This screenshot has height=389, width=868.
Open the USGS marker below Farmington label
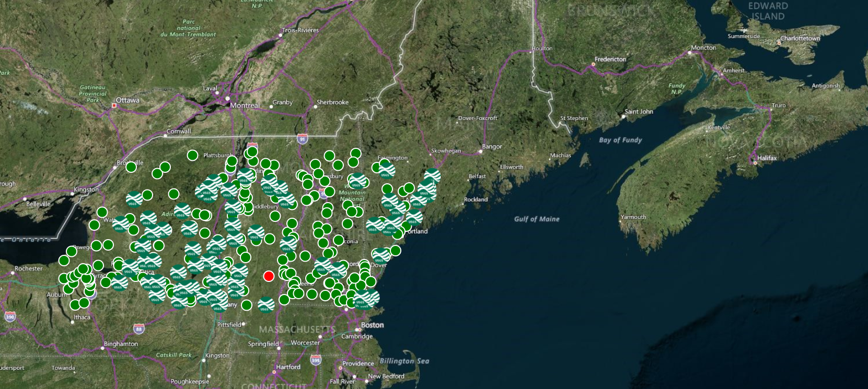[x=386, y=170]
